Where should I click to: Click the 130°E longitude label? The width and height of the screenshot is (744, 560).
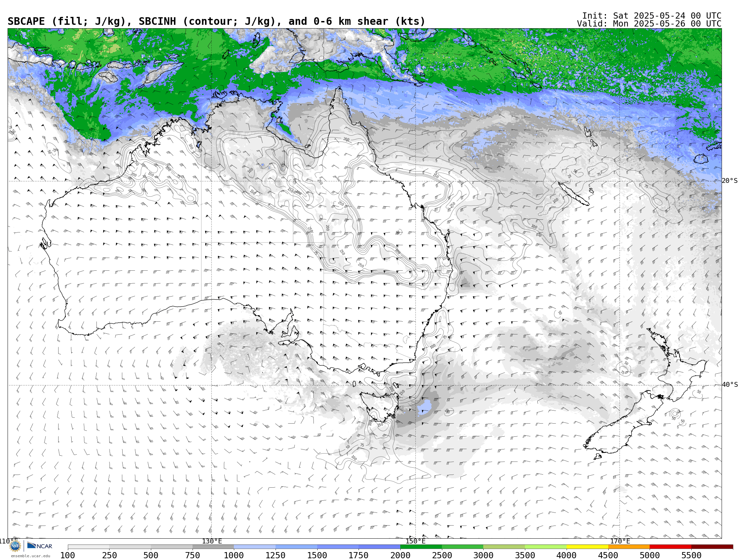pyautogui.click(x=212, y=541)
